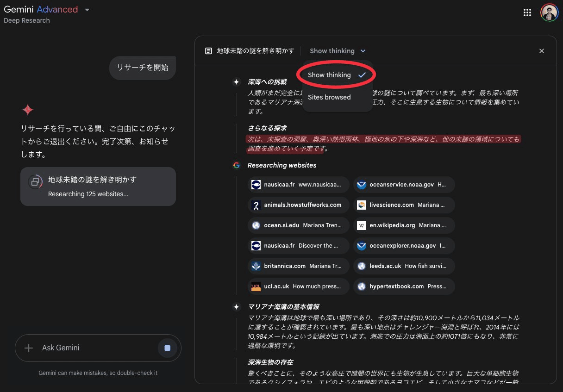Click the Ask Gemini input field
The width and height of the screenshot is (563, 392).
tap(93, 348)
